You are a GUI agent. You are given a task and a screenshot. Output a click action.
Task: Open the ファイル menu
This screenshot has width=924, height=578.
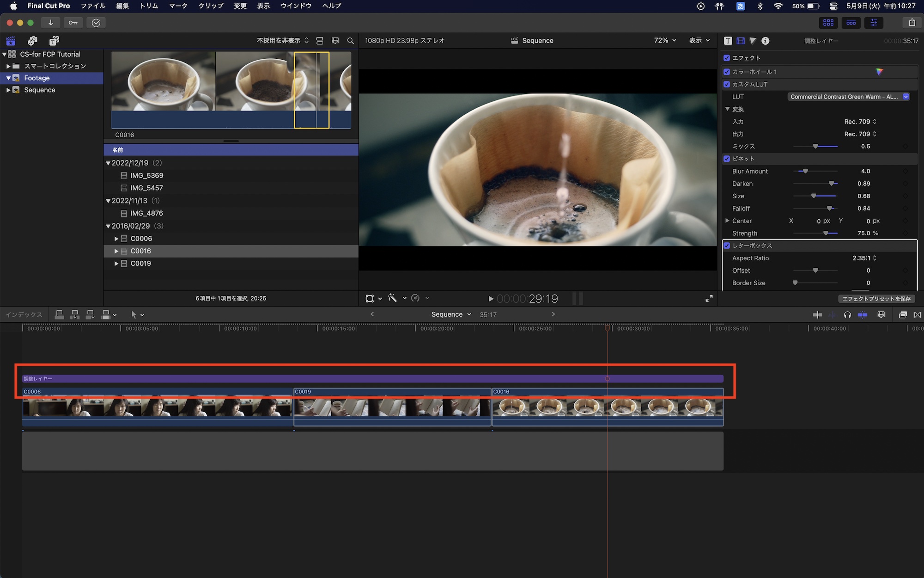pyautogui.click(x=93, y=6)
